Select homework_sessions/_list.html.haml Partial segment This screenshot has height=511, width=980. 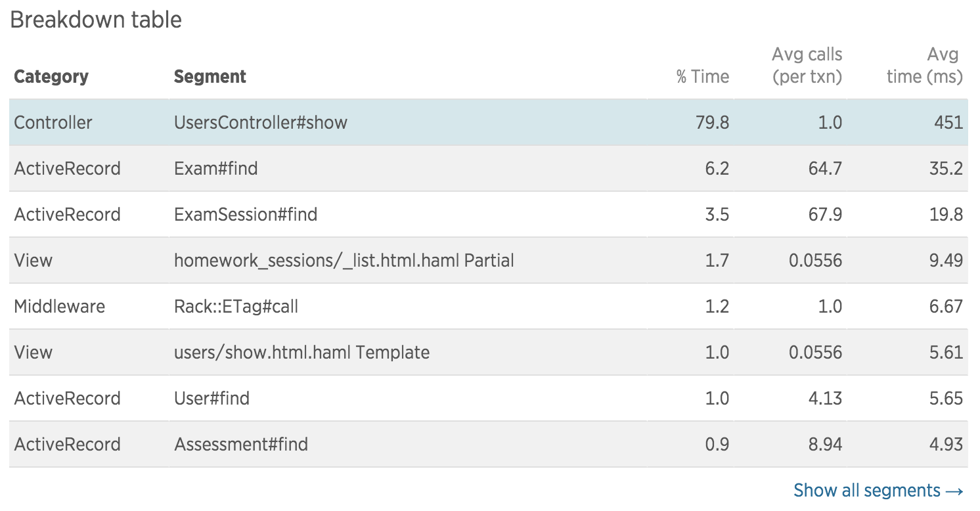(344, 261)
